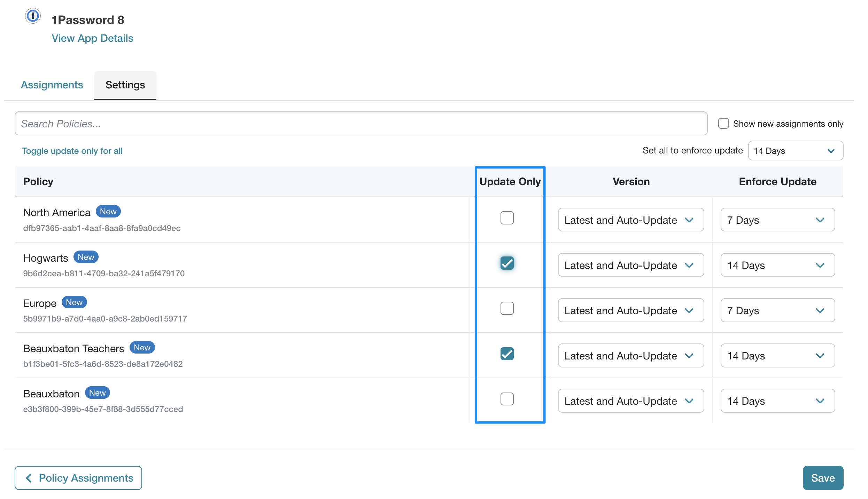Open the View App Details link
This screenshot has width=868, height=499.
92,38
